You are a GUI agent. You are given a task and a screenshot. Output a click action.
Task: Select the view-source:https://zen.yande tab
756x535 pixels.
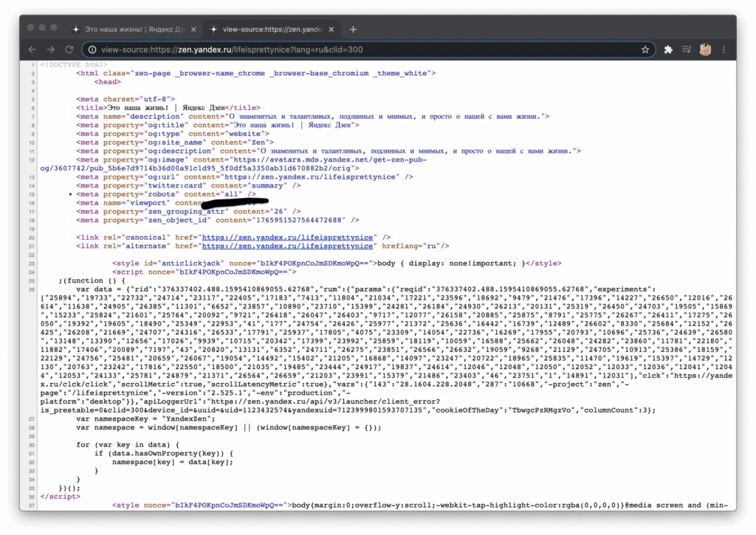tap(272, 30)
